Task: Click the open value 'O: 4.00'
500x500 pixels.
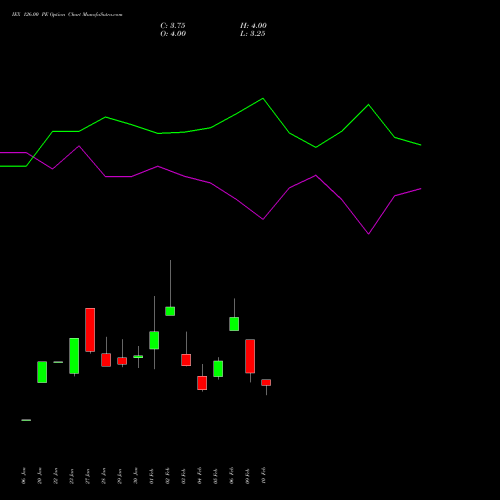Action: pyautogui.click(x=173, y=34)
